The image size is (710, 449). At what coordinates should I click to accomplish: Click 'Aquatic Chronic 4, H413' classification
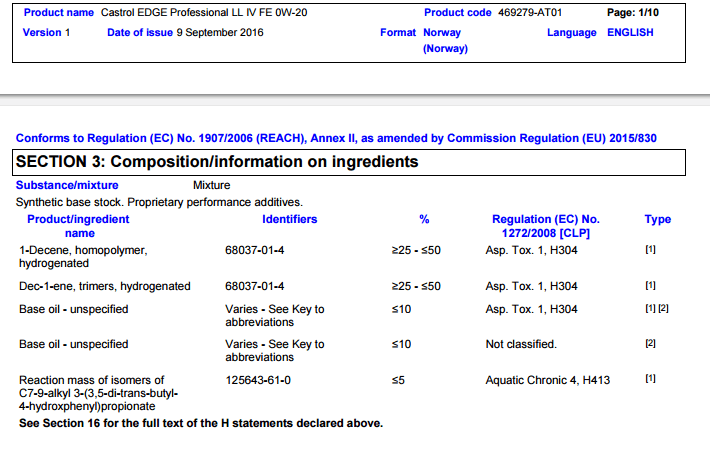547,380
